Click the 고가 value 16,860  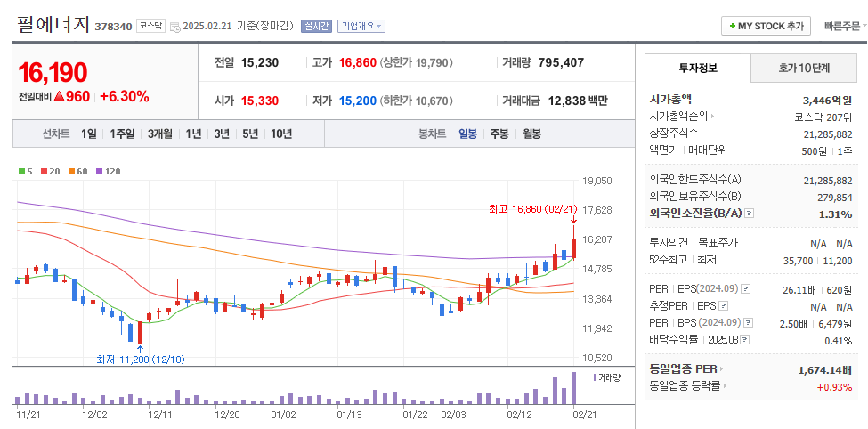point(358,62)
